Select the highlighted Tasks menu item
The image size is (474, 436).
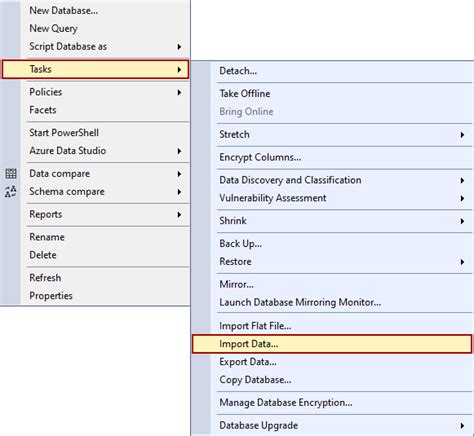point(95,69)
